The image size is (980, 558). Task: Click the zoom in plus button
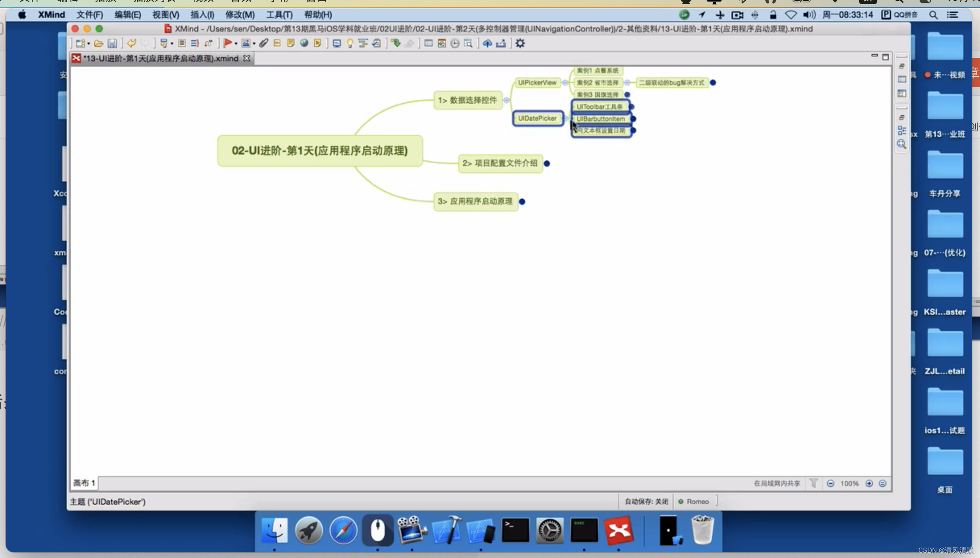[869, 483]
